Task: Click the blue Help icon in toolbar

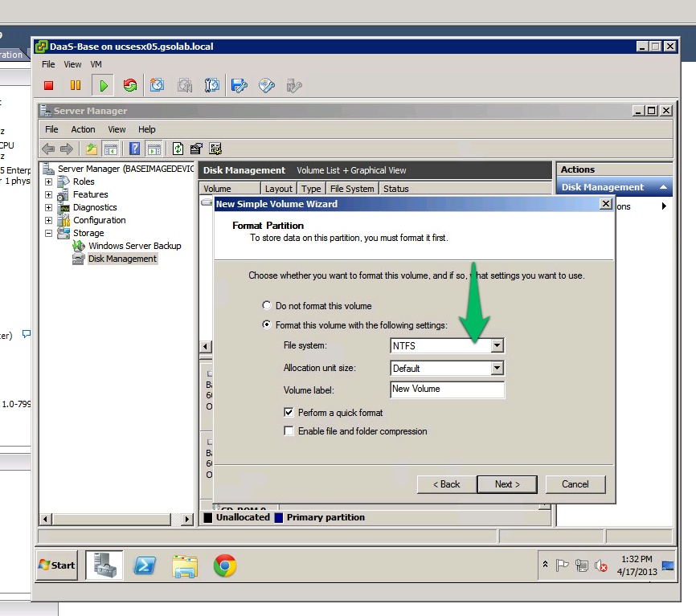Action: coord(134,149)
